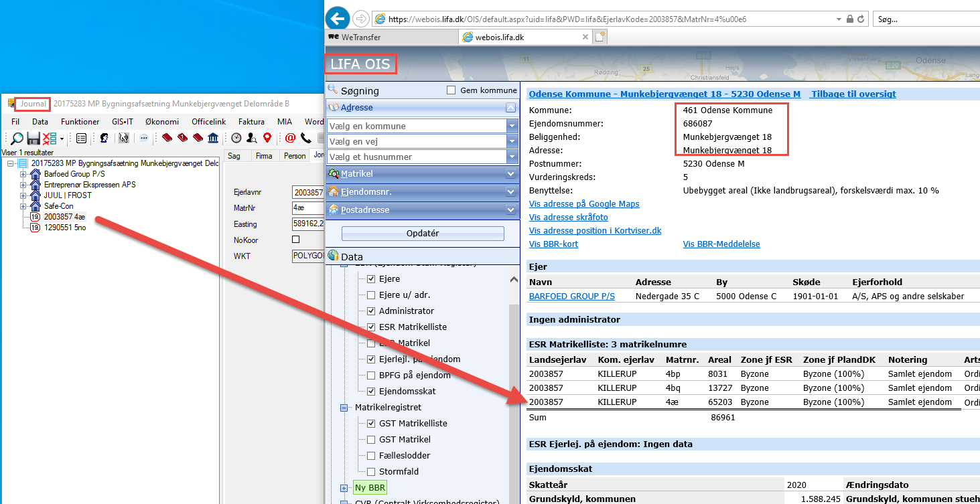Click the list view icon in Journal toolbar
Image resolution: width=980 pixels, height=504 pixels.
coord(81,138)
